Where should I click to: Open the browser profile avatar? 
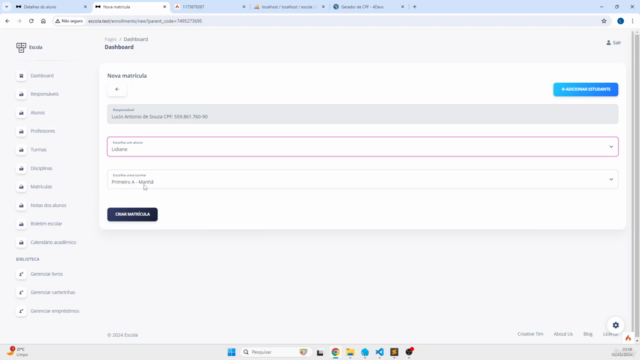coord(620,21)
